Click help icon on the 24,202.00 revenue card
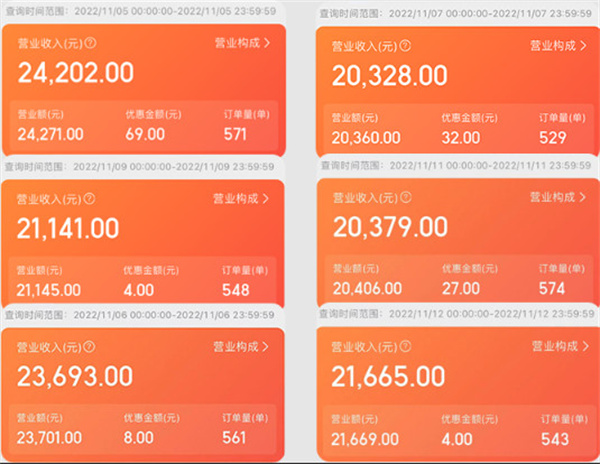600x464 pixels. point(90,43)
